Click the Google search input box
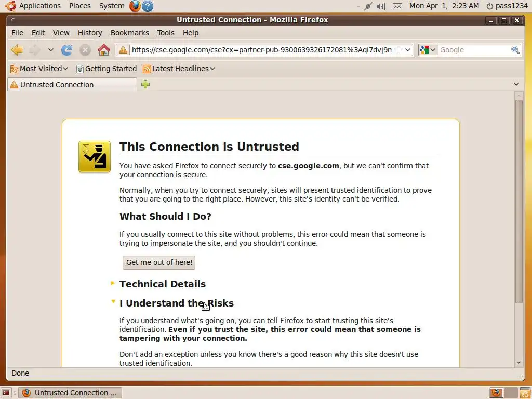This screenshot has width=532, height=399. [x=475, y=50]
